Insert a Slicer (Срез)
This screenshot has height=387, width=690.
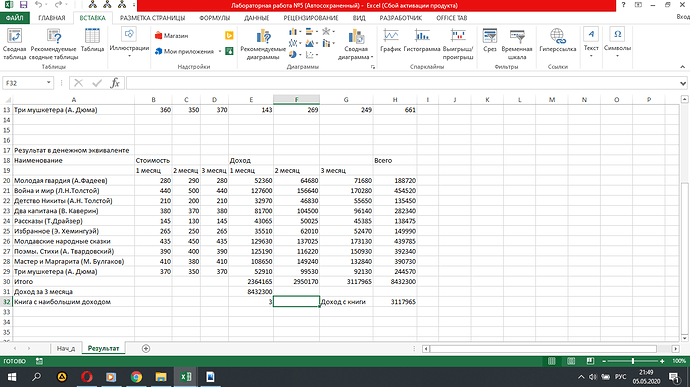click(490, 41)
